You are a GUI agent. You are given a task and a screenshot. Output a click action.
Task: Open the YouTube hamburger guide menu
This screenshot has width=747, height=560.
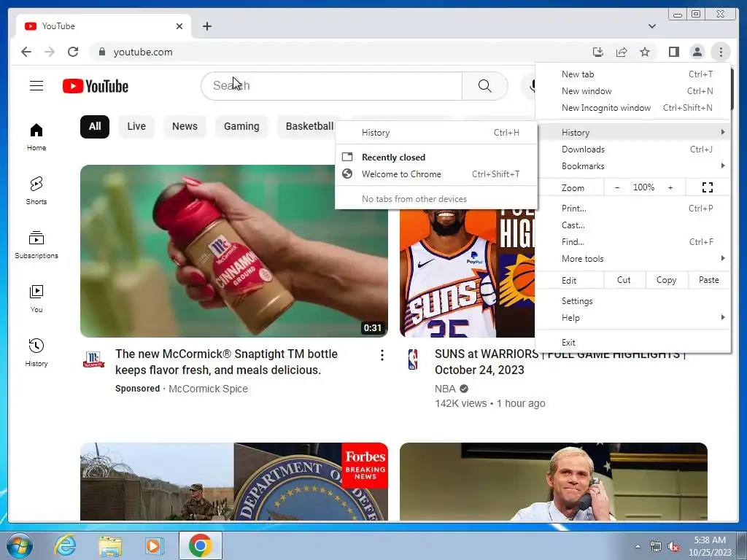(x=36, y=86)
